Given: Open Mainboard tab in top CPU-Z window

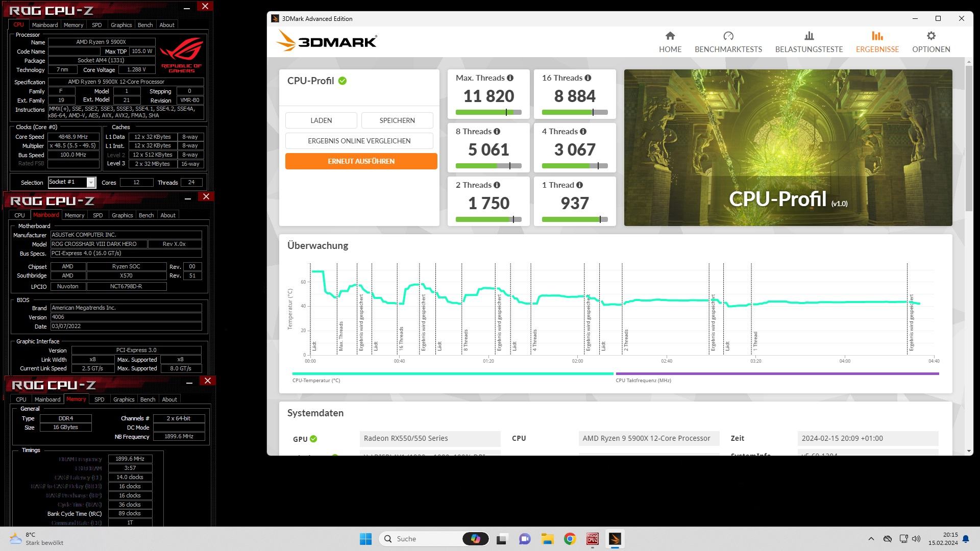Looking at the screenshot, I should pyautogui.click(x=45, y=25).
